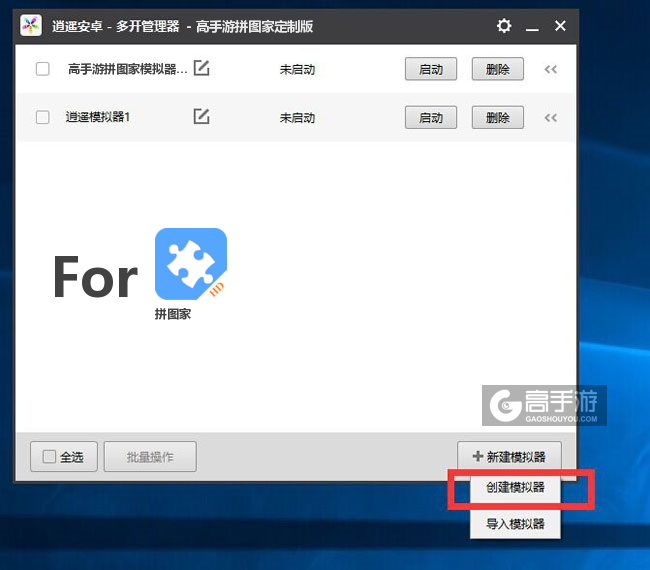Open settings via the gear icon
This screenshot has width=650, height=570.
(x=504, y=25)
